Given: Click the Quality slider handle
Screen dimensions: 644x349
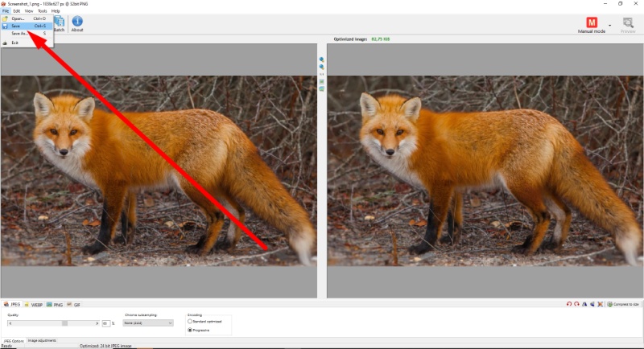Looking at the screenshot, I should [64, 323].
